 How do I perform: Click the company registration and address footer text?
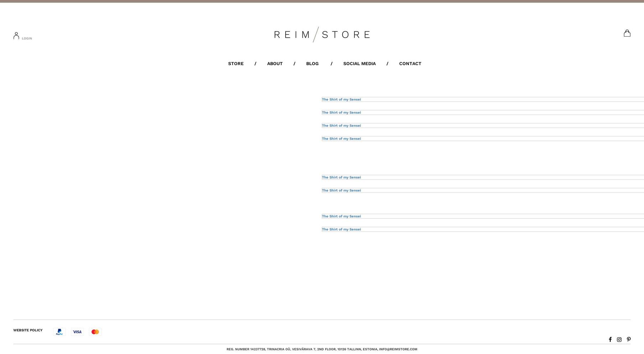tap(322, 349)
